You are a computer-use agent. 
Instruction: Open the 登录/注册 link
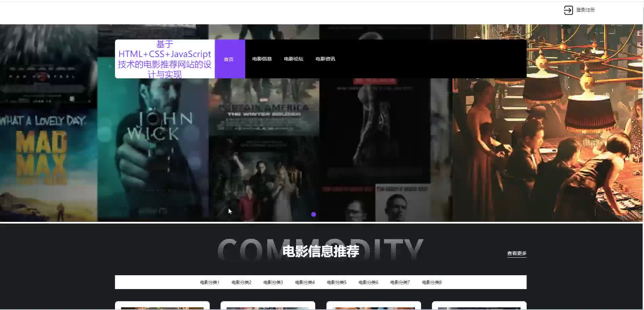[585, 10]
